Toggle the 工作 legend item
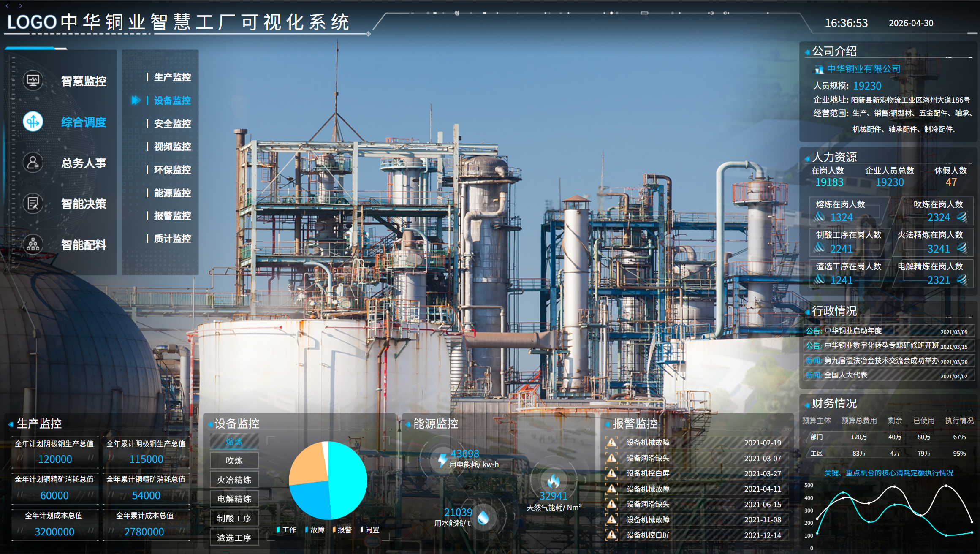 (287, 530)
